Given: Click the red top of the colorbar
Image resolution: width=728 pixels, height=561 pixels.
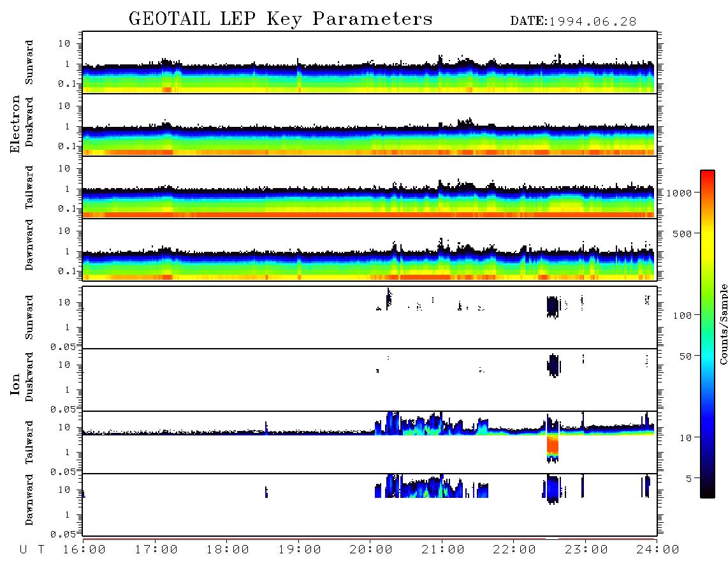Looking at the screenshot, I should tap(708, 175).
